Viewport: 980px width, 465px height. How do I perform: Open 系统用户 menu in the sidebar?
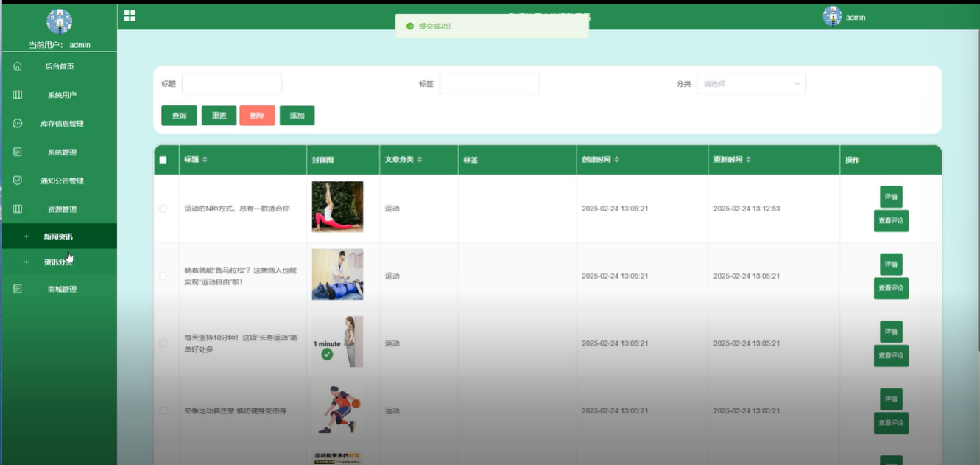[59, 95]
